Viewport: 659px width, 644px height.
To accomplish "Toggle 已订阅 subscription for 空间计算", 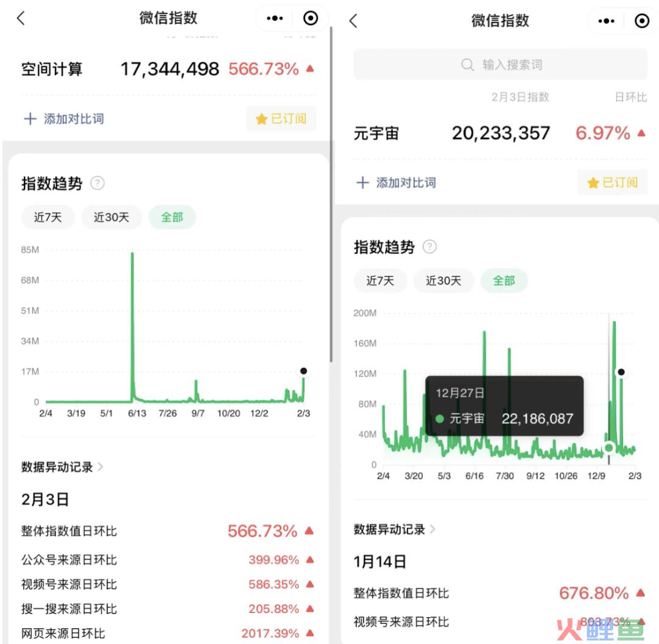I will pyautogui.click(x=281, y=119).
